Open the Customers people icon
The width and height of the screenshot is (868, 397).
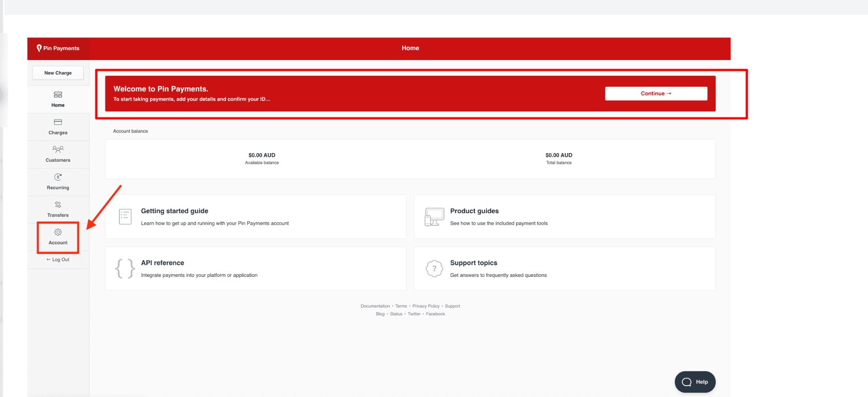[x=58, y=149]
